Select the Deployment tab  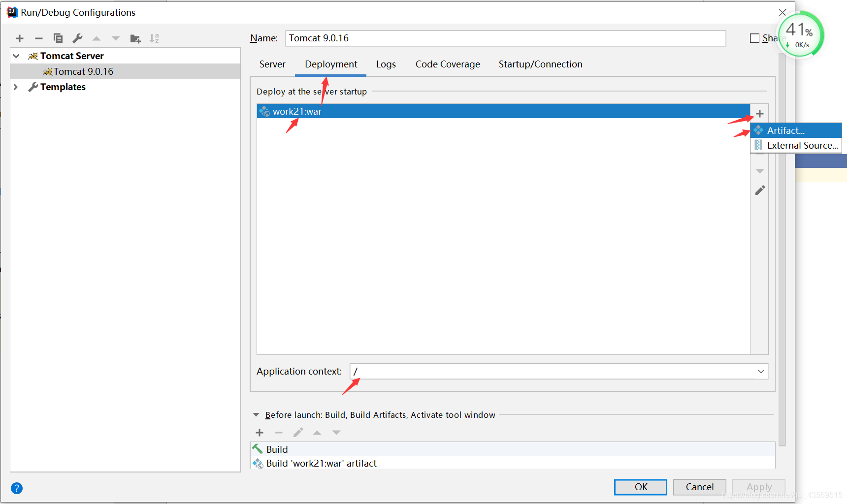[x=331, y=64]
